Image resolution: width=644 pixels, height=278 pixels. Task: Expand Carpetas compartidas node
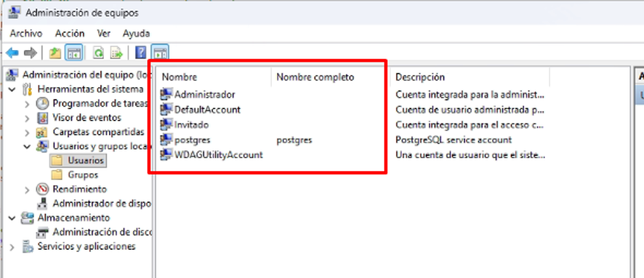27,133
